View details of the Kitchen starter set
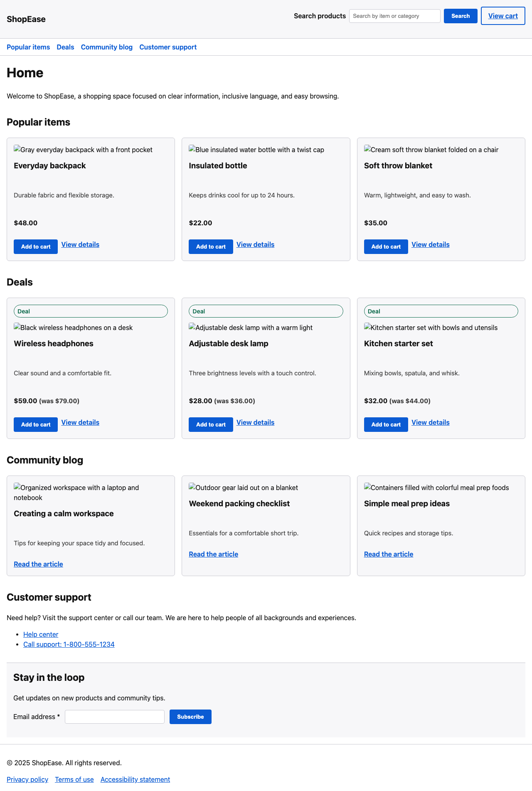Image resolution: width=532 pixels, height=791 pixels. coord(430,422)
